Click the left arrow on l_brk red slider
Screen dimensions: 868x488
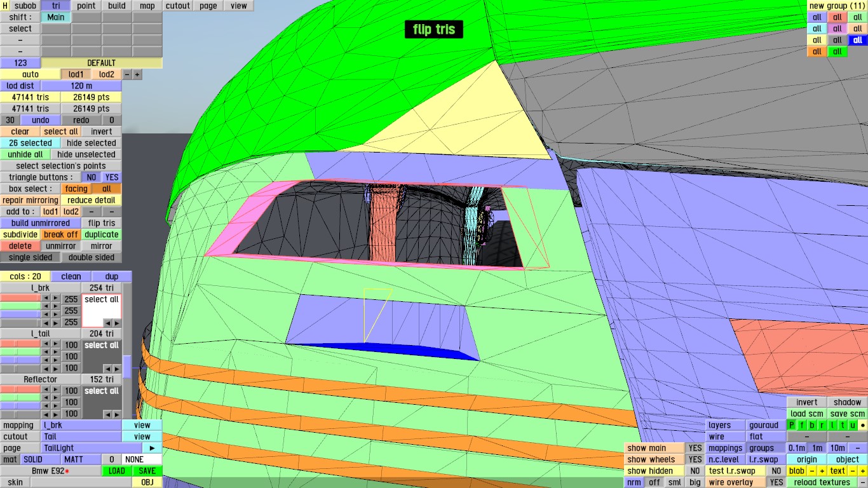point(46,298)
